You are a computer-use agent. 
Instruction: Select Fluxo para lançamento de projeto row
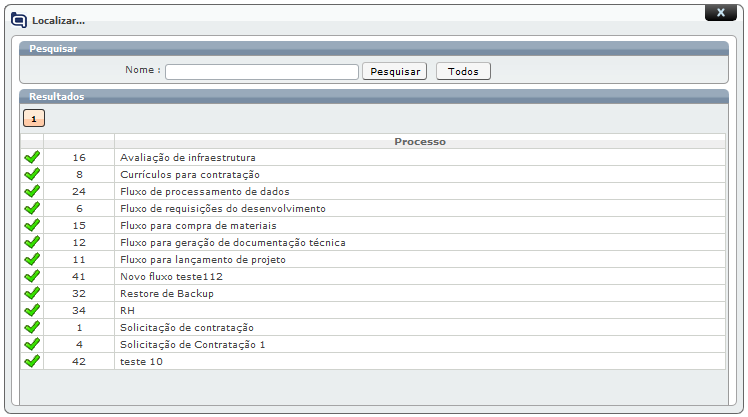(202, 259)
